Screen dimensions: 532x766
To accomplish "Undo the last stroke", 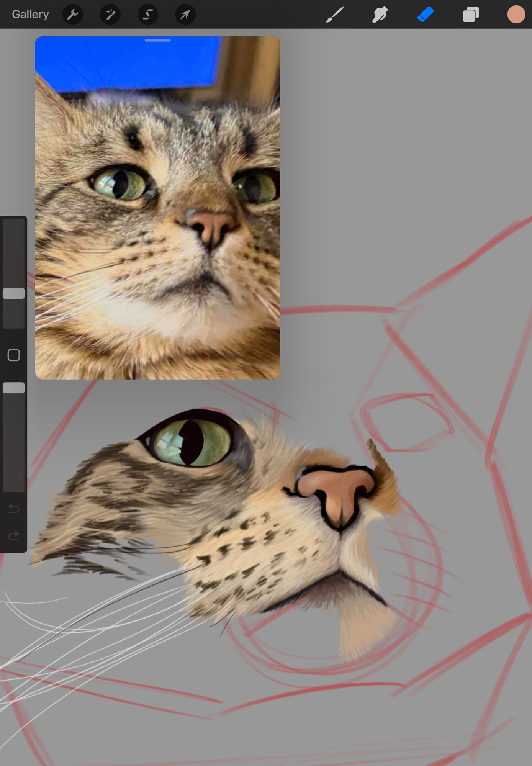I will (x=14, y=509).
